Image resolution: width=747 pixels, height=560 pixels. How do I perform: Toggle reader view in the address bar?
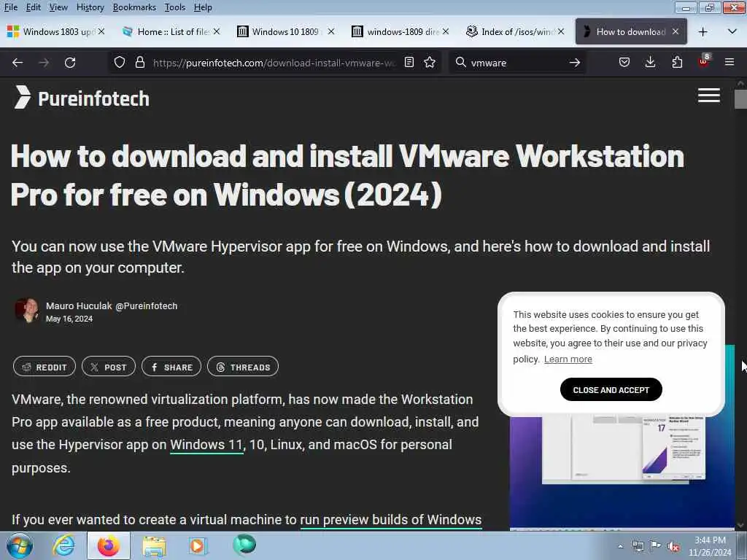[x=409, y=63]
